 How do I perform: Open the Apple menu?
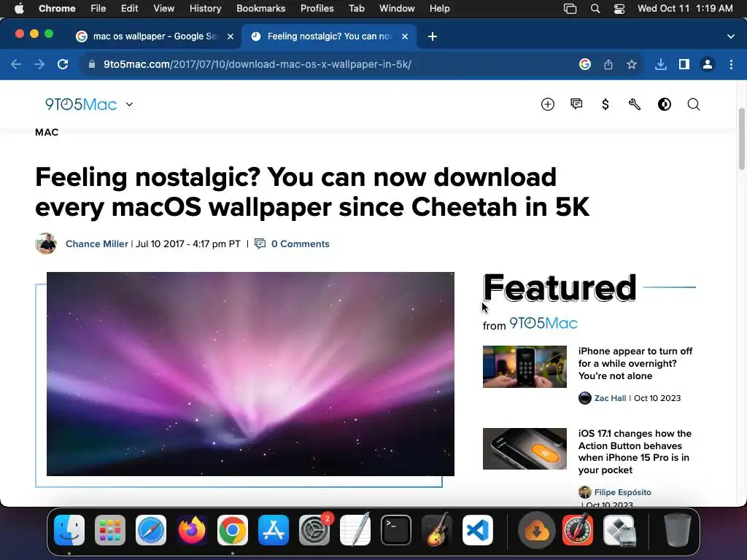(x=19, y=9)
